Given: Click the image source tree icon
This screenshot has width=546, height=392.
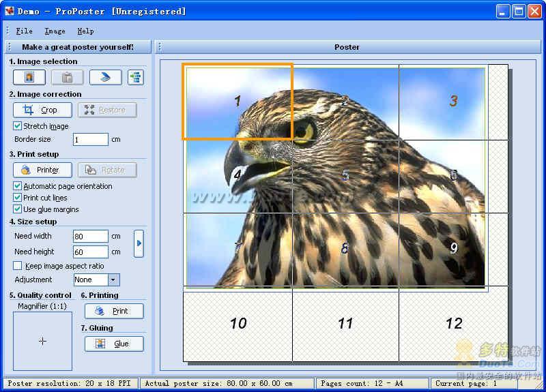Looking at the screenshot, I should coord(136,77).
